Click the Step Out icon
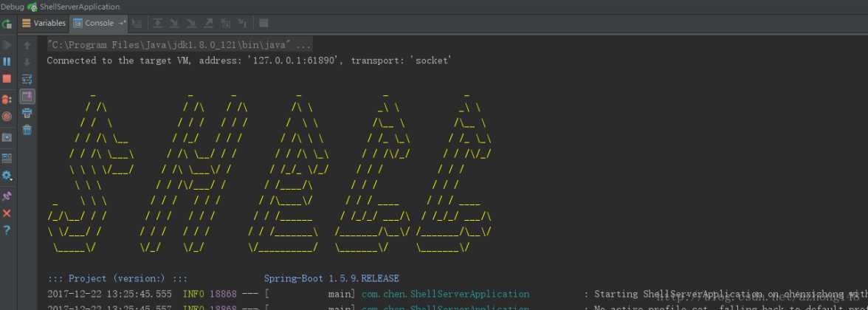 click(208, 24)
